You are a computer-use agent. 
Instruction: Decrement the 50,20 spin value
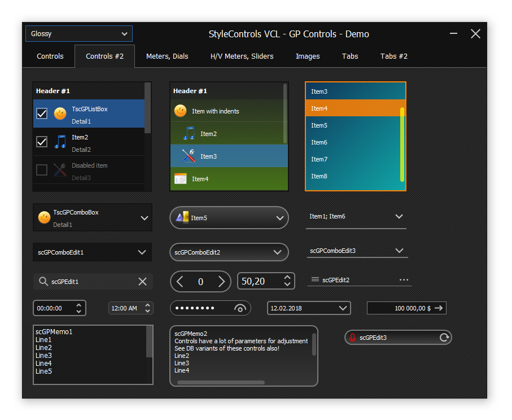[287, 285]
